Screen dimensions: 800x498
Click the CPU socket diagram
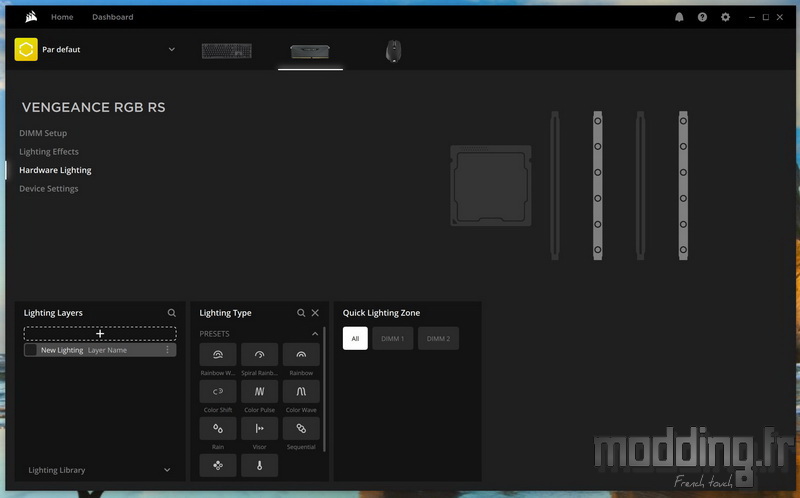click(491, 186)
